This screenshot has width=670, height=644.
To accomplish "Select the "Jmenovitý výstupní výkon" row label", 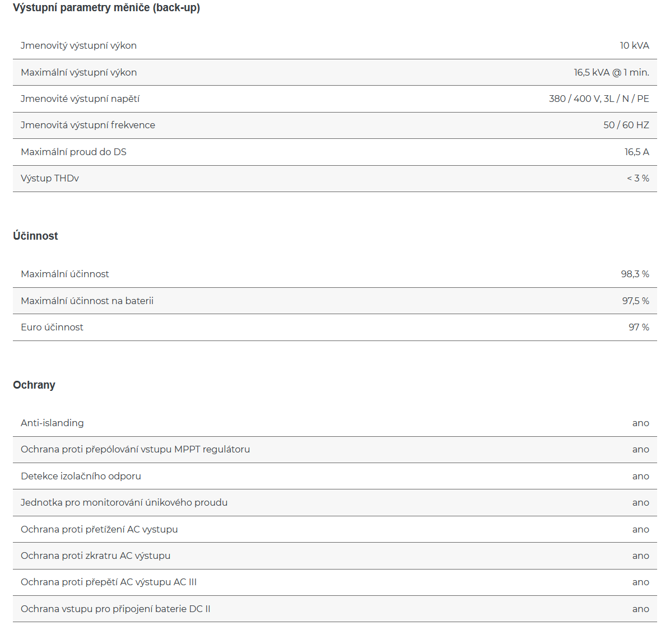I will point(78,46).
